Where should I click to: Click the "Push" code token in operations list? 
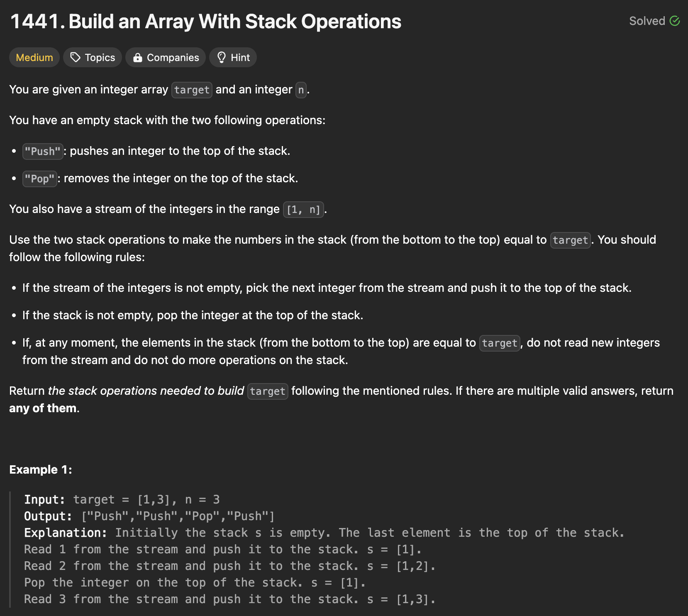pos(42,151)
